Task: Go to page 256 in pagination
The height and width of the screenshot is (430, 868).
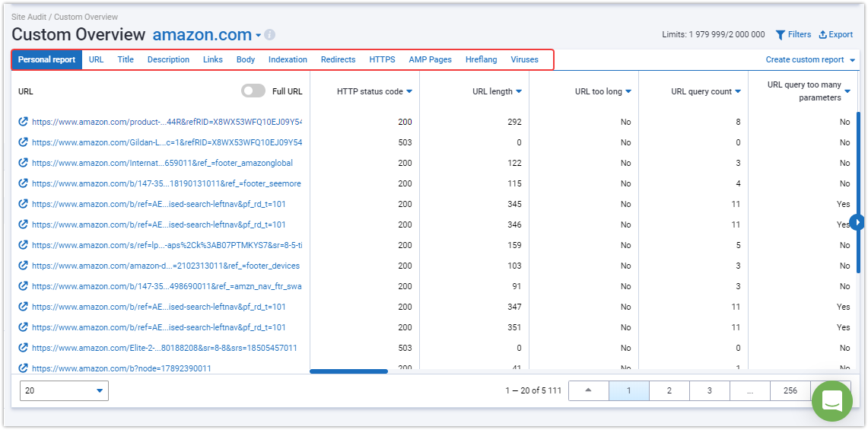Action: 790,390
